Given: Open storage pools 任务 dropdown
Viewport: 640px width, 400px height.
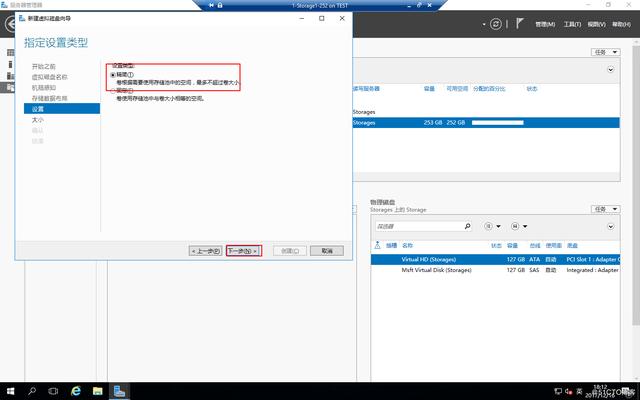Looking at the screenshot, I should [x=605, y=52].
